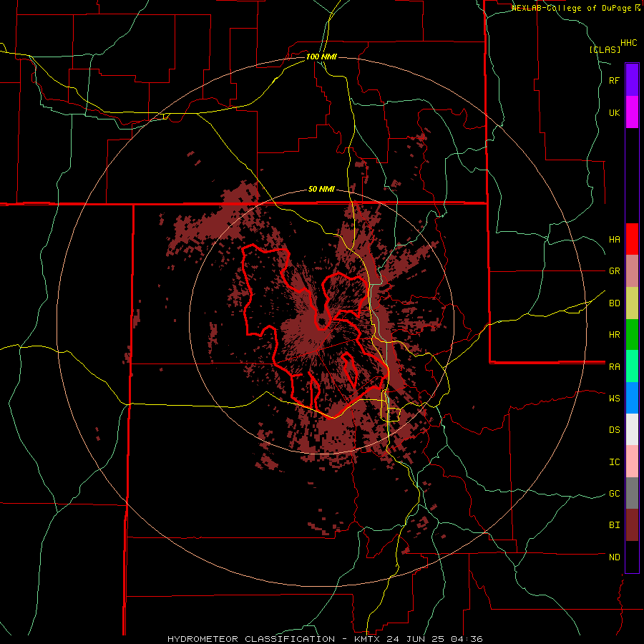Click the IC light pink legend swatch
Image resolution: width=644 pixels, height=644 pixels.
632,462
